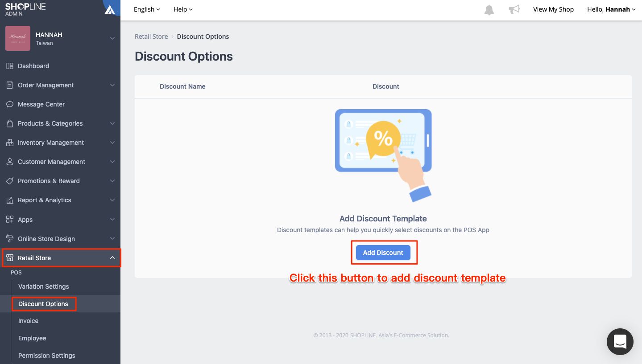Select Variation Settings in sidebar
642x364 pixels.
coord(44,286)
